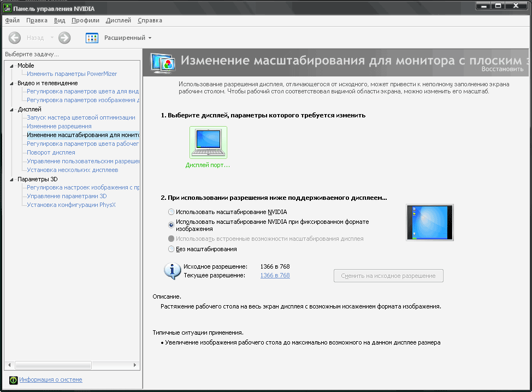Click the Forward arrow navigation icon
Image resolution: width=532 pixels, height=392 pixels.
pos(64,38)
